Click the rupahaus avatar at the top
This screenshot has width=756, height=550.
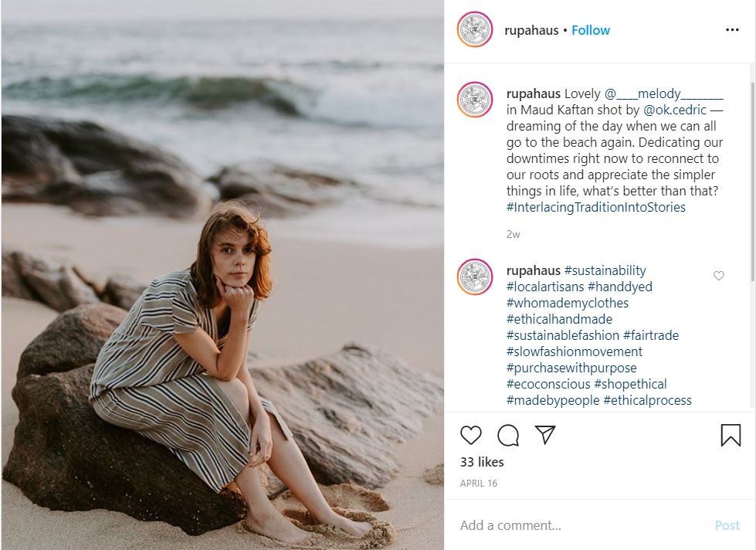pyautogui.click(x=474, y=30)
